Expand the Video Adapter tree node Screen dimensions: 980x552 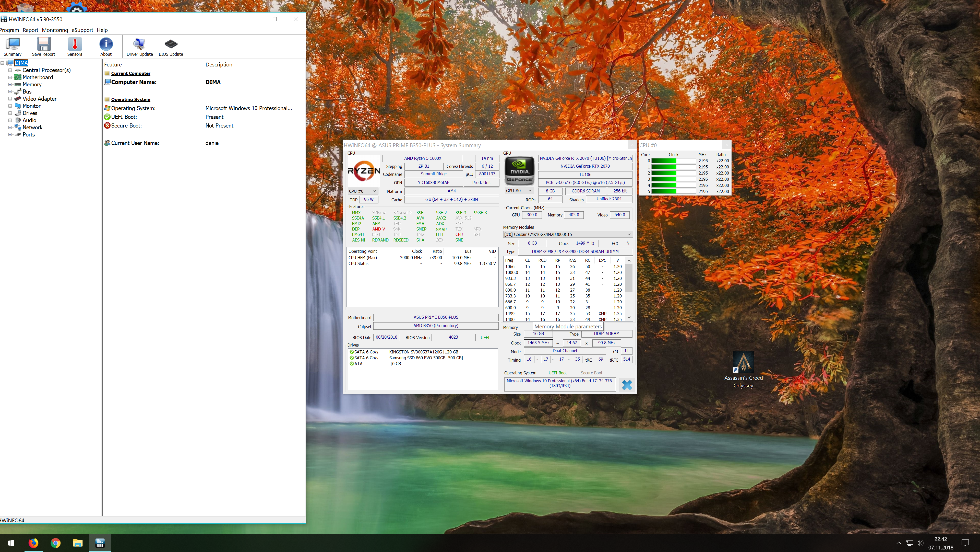point(10,99)
